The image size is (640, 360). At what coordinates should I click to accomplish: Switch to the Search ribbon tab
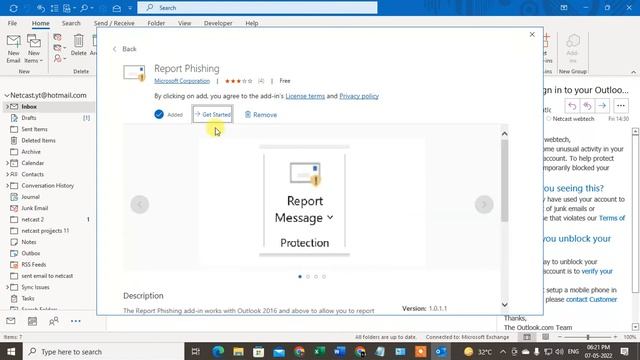coord(71,23)
